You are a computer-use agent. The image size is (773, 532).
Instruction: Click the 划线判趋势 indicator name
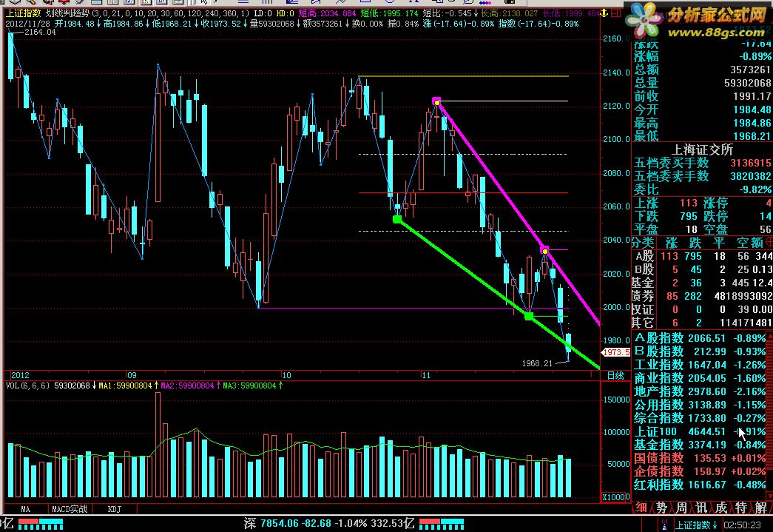coord(68,14)
